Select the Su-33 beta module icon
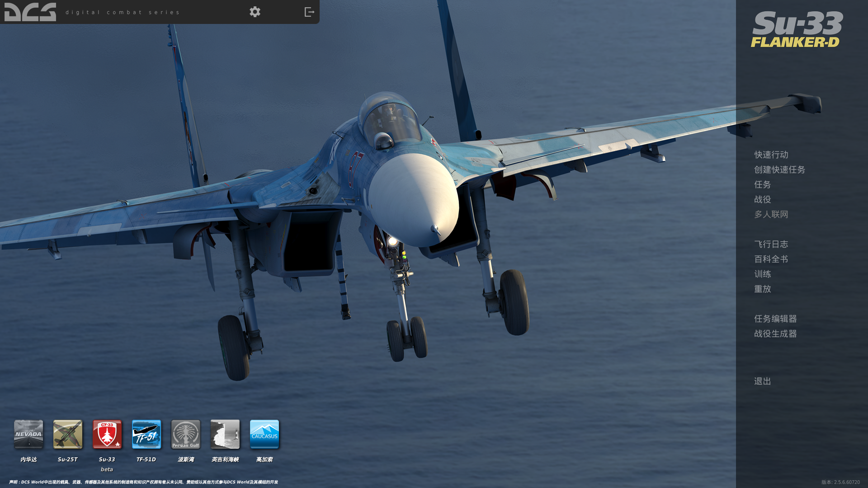This screenshot has height=488, width=868. (x=107, y=434)
